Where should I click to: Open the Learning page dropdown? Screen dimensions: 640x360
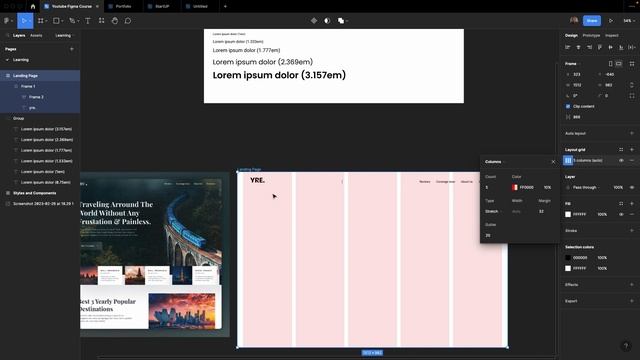click(x=64, y=36)
